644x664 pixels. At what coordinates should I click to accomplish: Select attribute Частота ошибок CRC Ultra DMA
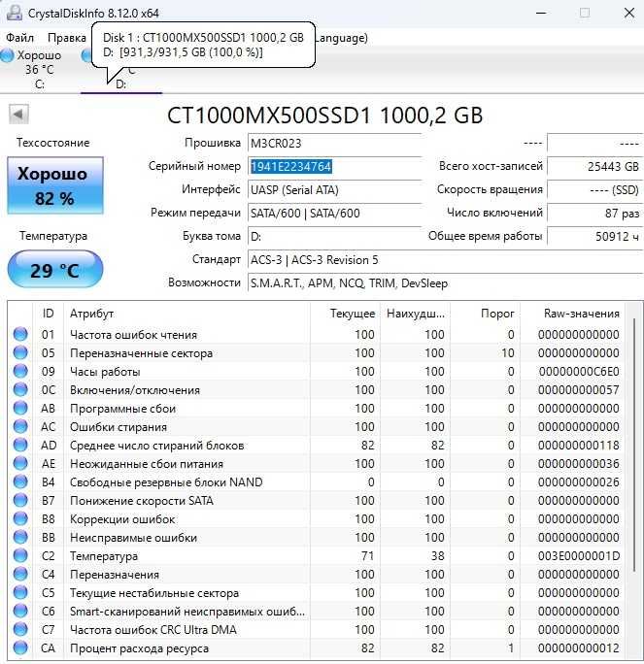(153, 630)
